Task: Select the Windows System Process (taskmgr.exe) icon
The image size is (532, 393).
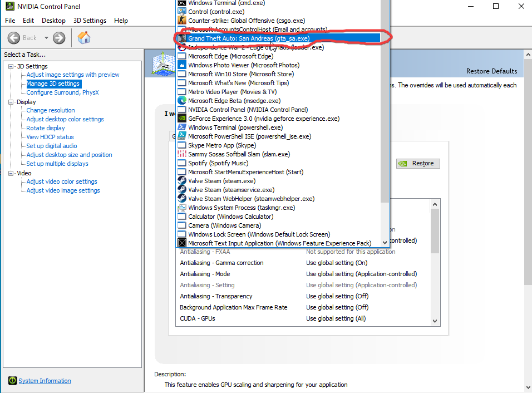Action: [x=182, y=208]
